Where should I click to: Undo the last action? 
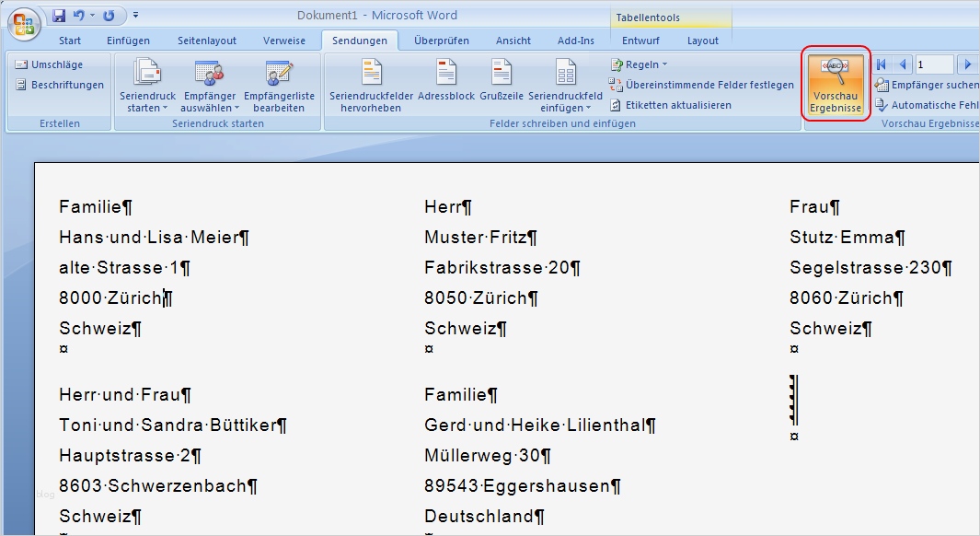click(x=79, y=16)
